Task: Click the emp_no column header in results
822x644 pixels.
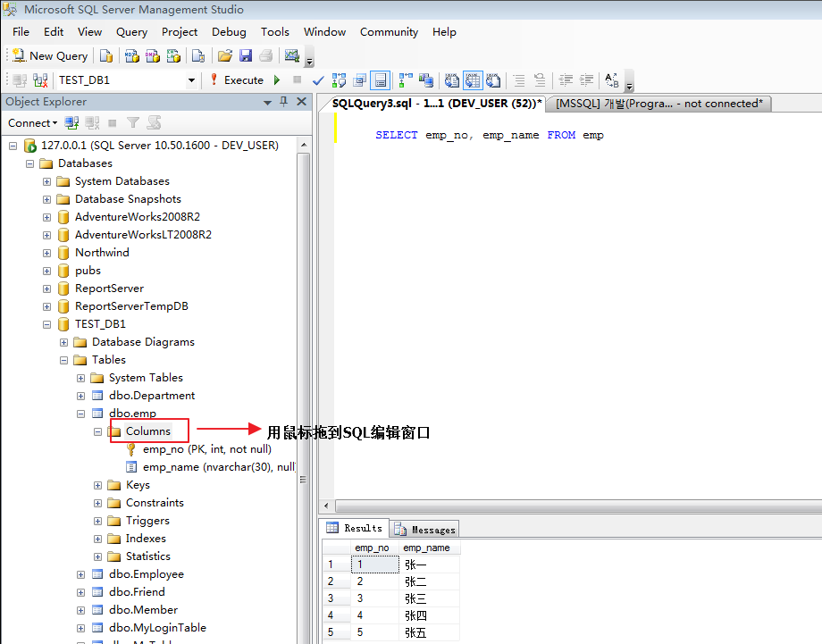Action: pyautogui.click(x=374, y=548)
